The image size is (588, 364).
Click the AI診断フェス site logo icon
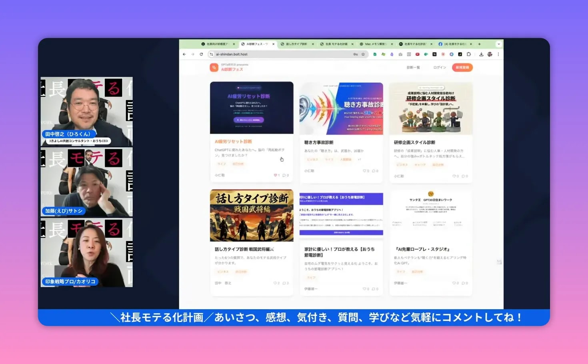pyautogui.click(x=214, y=67)
